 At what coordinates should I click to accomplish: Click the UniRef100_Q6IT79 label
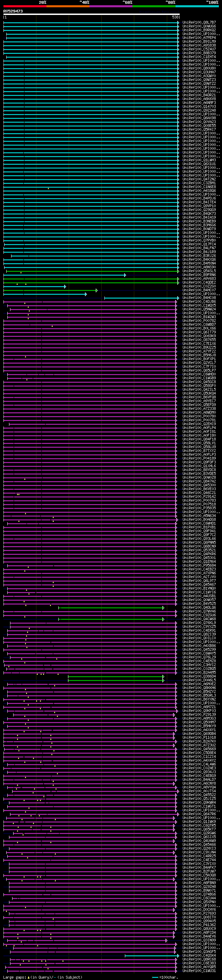click(199, 332)
